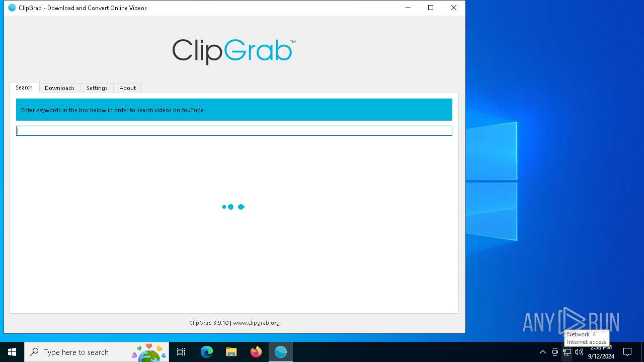Click the taskbar search box
Viewport: 644px width, 362px height.
point(97,352)
